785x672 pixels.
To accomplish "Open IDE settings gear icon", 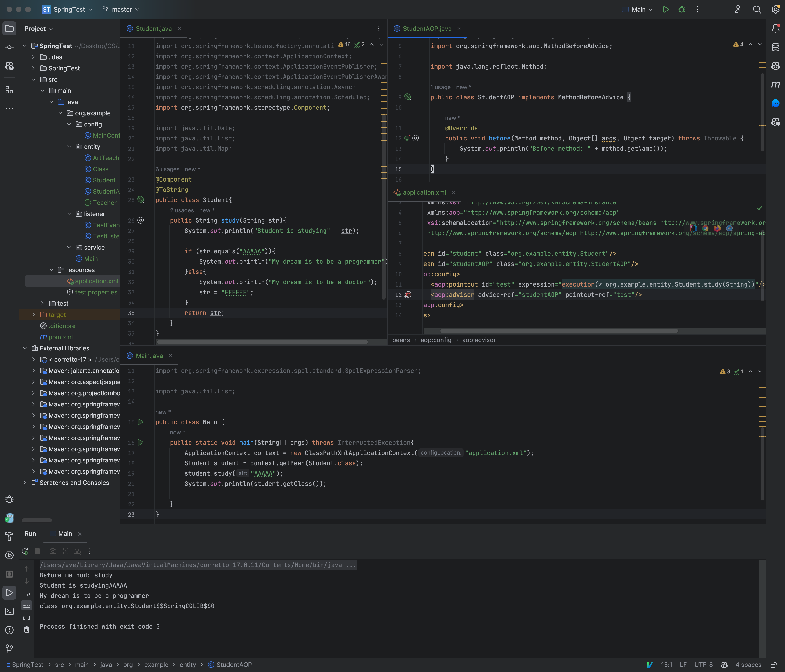I will click(x=775, y=10).
